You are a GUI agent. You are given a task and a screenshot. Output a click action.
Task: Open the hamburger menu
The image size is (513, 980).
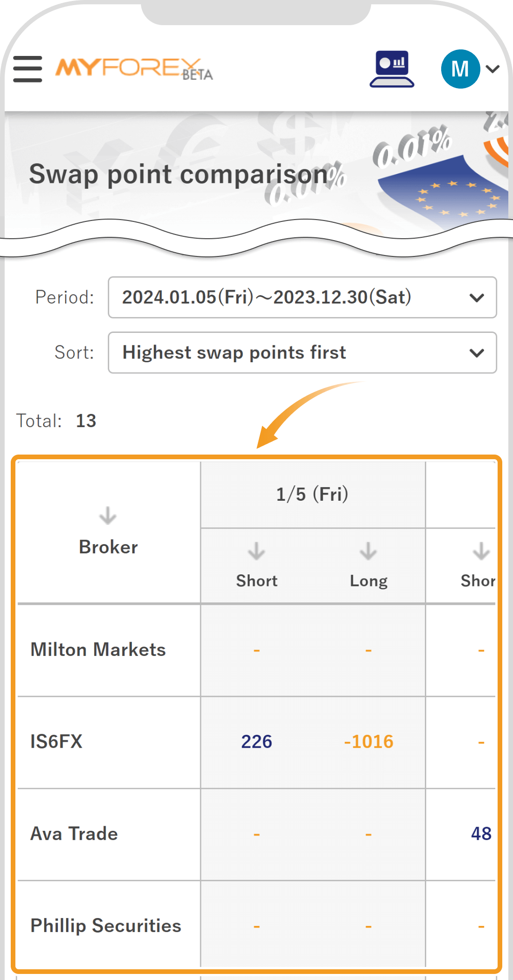[x=28, y=69]
